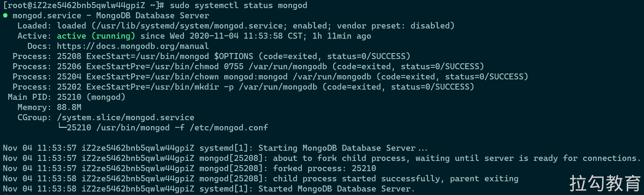Image resolution: width=644 pixels, height=195 pixels.
Task: Click the chown mongod:mongod process line
Action: (270, 77)
